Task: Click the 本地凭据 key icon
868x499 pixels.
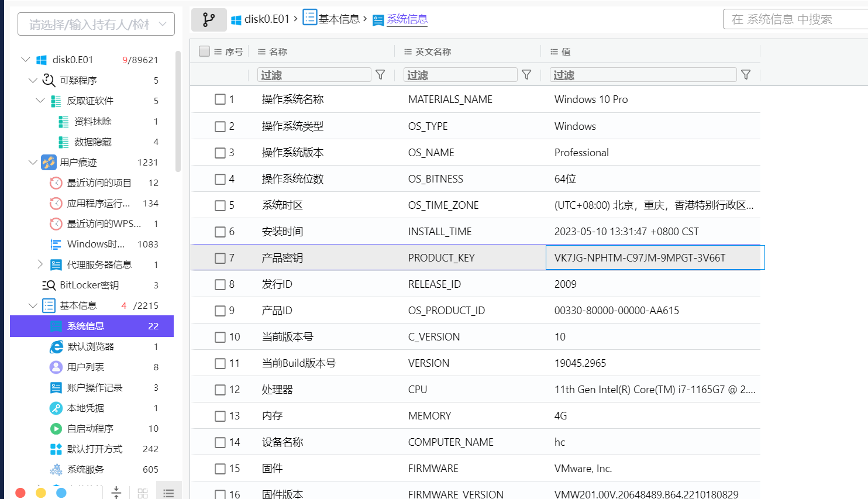Action: (x=56, y=408)
